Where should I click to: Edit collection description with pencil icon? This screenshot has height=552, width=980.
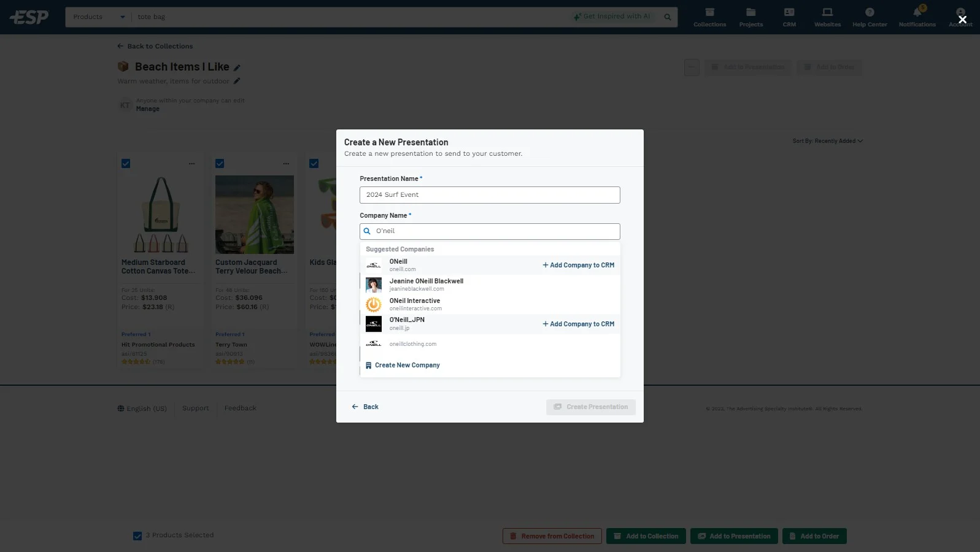point(237,81)
